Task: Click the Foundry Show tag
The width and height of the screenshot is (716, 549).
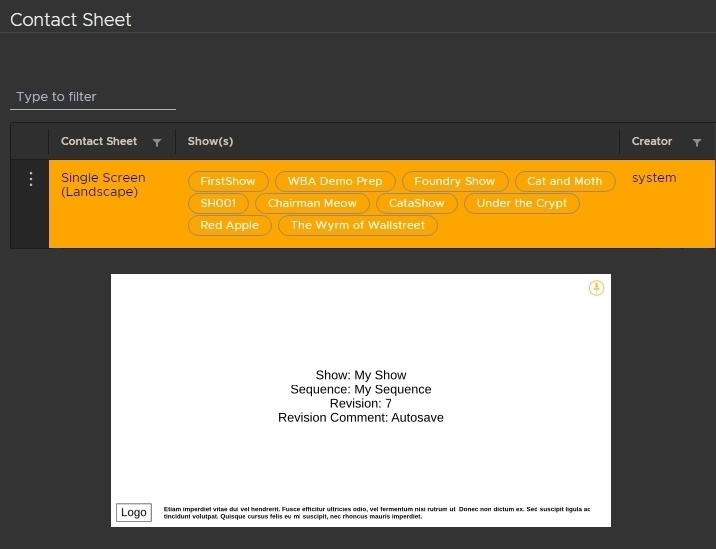Action: click(454, 181)
